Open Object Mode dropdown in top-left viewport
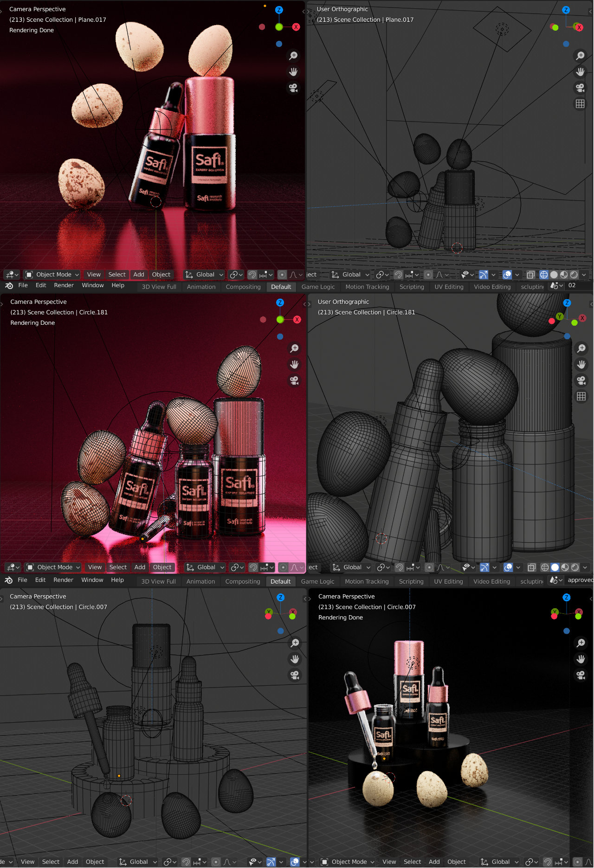The image size is (594, 868). click(x=52, y=275)
